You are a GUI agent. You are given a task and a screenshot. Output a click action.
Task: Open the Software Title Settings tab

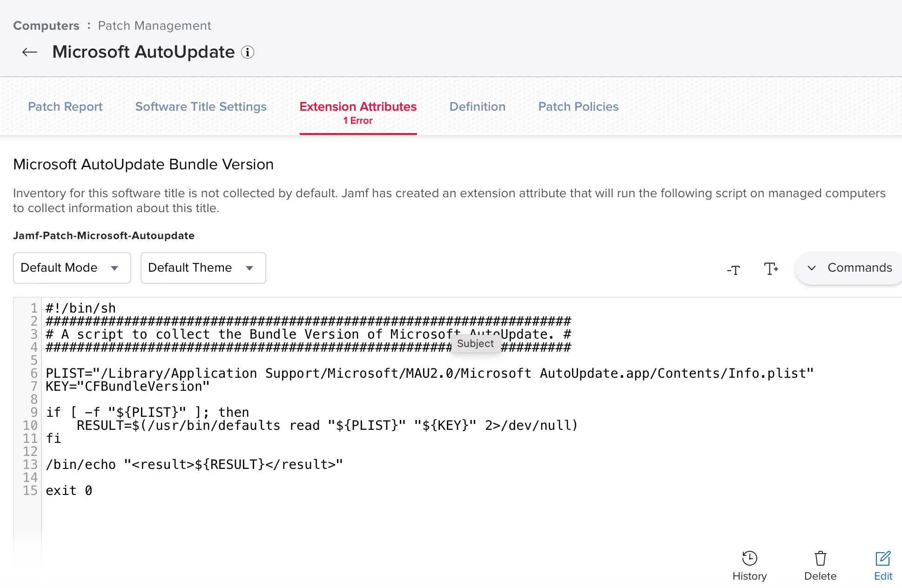[x=201, y=107]
